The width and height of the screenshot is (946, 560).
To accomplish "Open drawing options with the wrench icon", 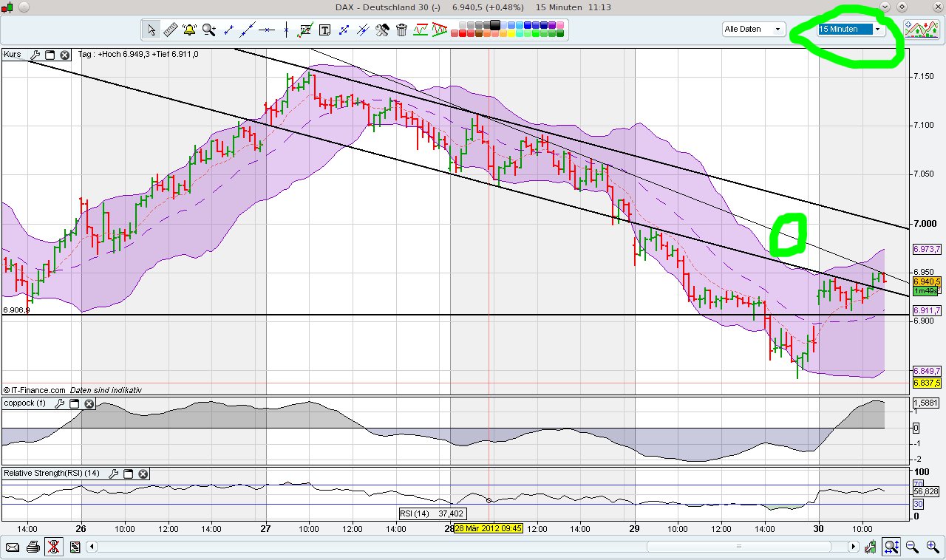I will pos(381,30).
